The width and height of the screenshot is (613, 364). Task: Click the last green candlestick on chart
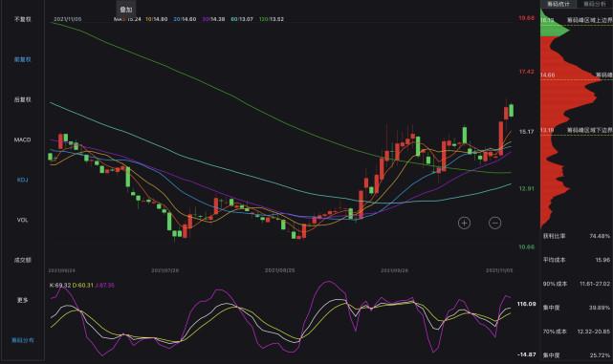coord(511,110)
